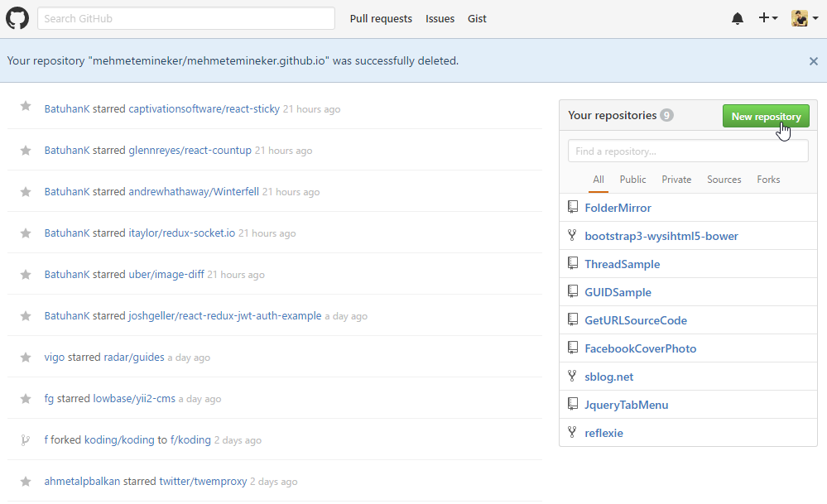Viewport: 827px width, 504px height.
Task: Open twitter/twemproxy repository link
Action: tap(203, 482)
